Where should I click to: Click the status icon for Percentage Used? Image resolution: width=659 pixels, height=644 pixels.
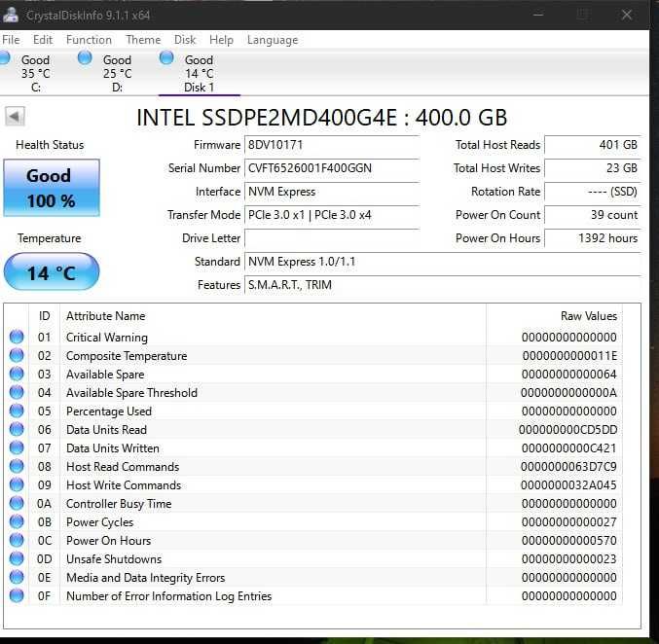(17, 411)
